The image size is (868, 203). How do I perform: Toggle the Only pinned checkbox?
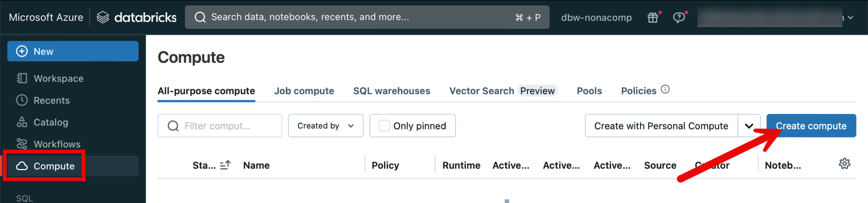pos(384,126)
